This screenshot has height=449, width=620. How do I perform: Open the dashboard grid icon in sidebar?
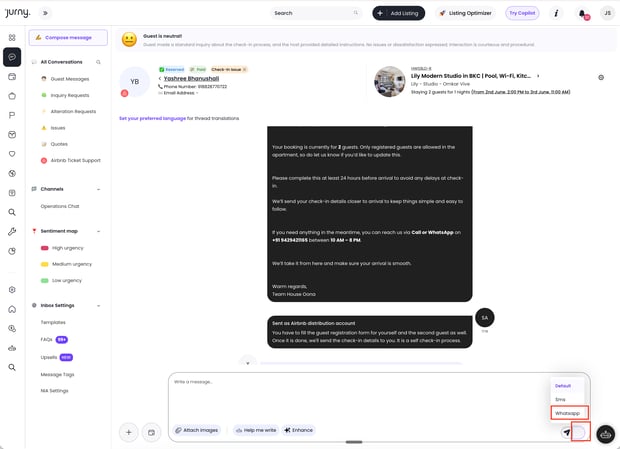pyautogui.click(x=12, y=38)
